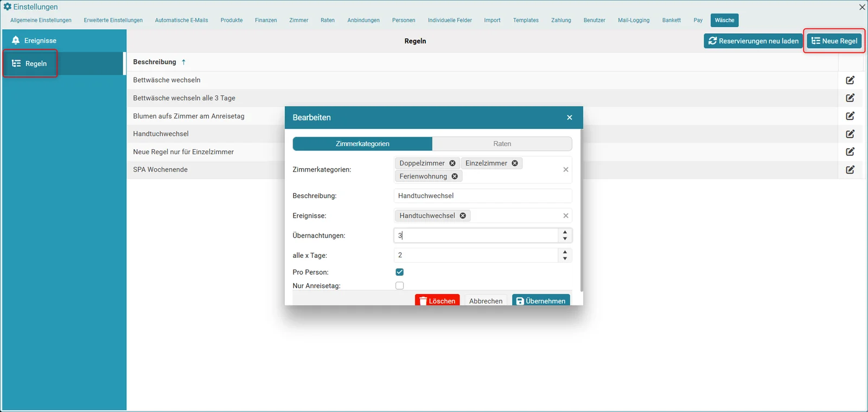Focus the Übernachtungen number field
868x412 pixels.
(476, 236)
